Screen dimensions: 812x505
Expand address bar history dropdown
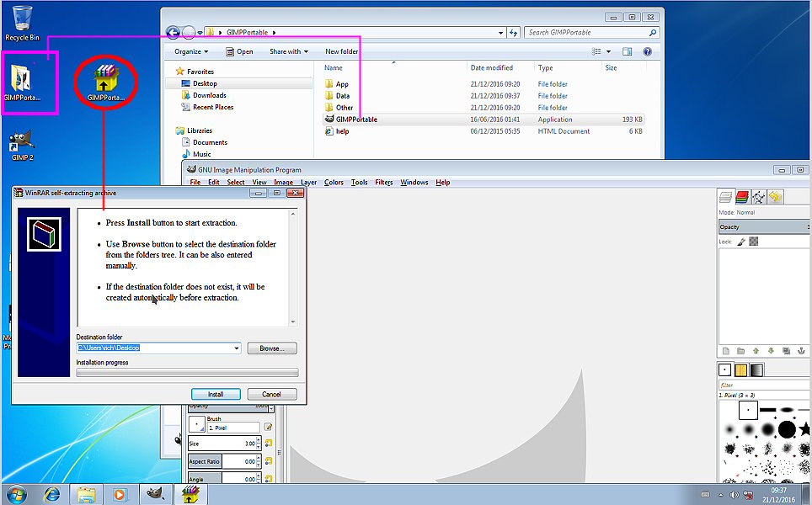coord(501,33)
